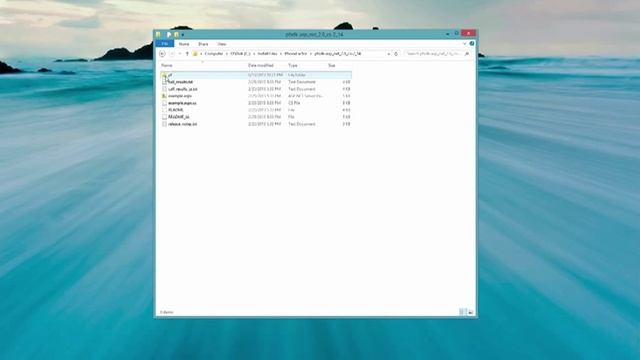Sort files by the Name column
The width and height of the screenshot is (640, 360).
167,65
